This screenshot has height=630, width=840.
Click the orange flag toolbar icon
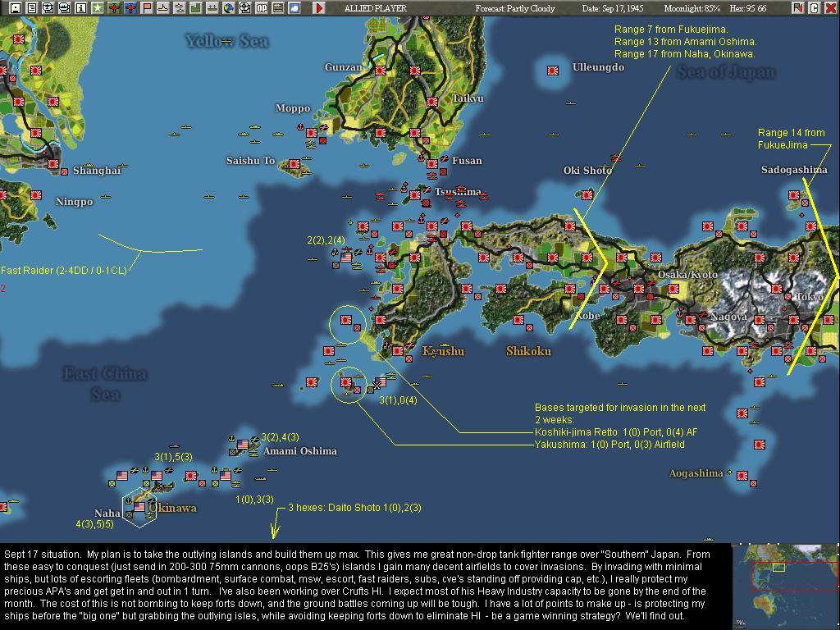coord(147,7)
